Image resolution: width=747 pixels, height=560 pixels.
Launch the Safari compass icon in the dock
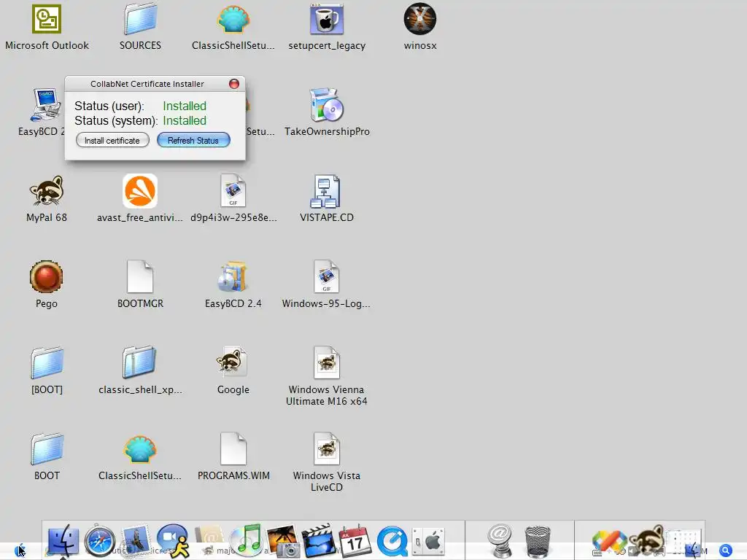click(x=99, y=541)
